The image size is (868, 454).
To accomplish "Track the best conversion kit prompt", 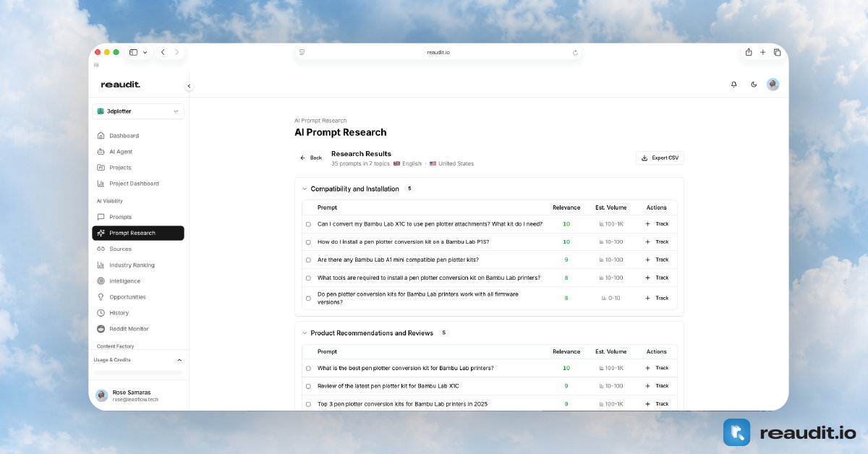I will (x=657, y=368).
